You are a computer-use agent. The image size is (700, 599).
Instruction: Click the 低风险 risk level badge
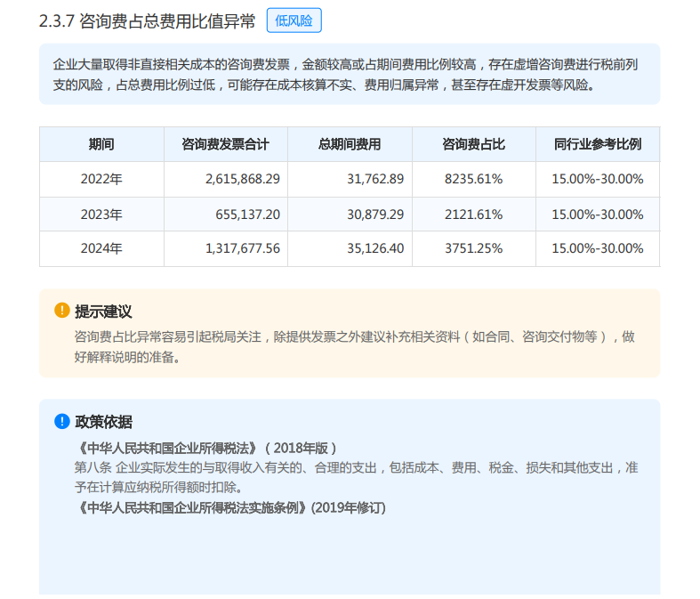[294, 20]
